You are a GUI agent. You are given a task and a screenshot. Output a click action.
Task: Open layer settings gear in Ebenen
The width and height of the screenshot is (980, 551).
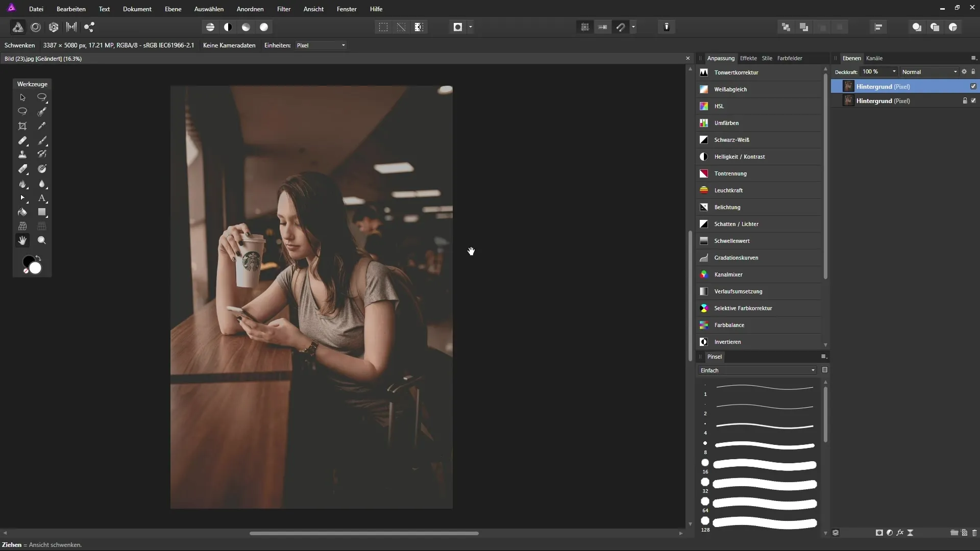tap(964, 72)
